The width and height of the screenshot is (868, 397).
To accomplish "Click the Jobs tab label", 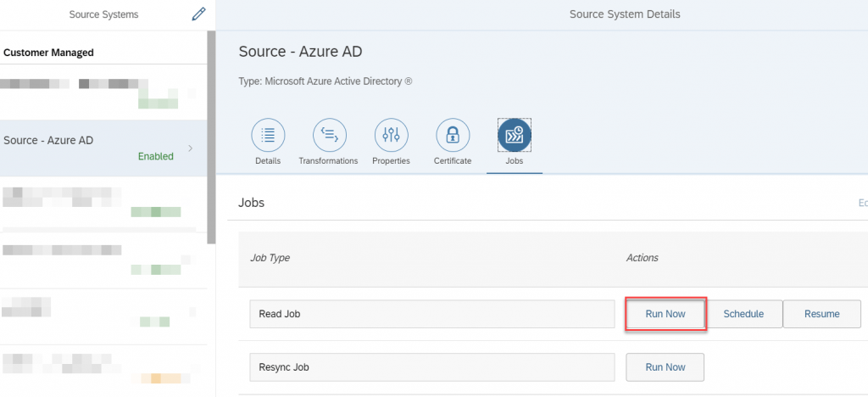I will click(x=515, y=161).
